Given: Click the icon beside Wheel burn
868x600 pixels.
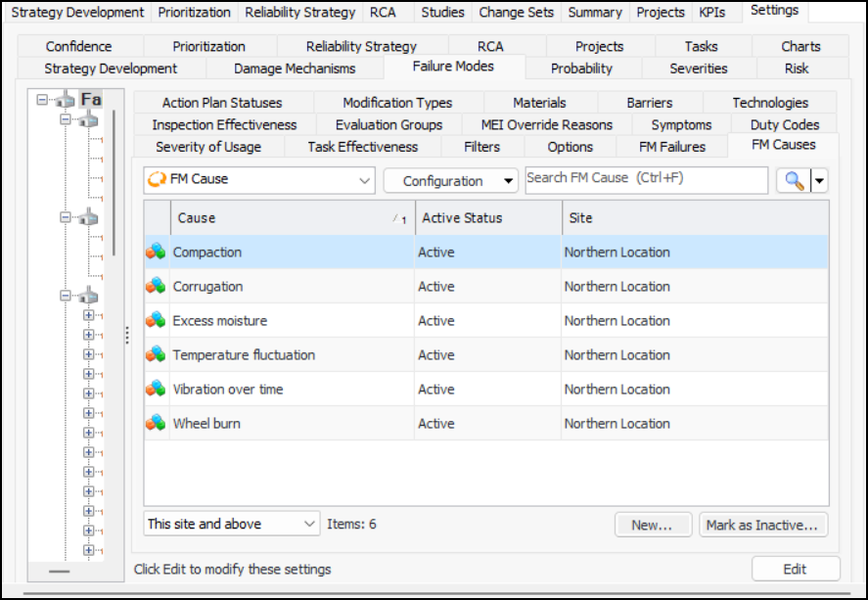Looking at the screenshot, I should pyautogui.click(x=156, y=424).
